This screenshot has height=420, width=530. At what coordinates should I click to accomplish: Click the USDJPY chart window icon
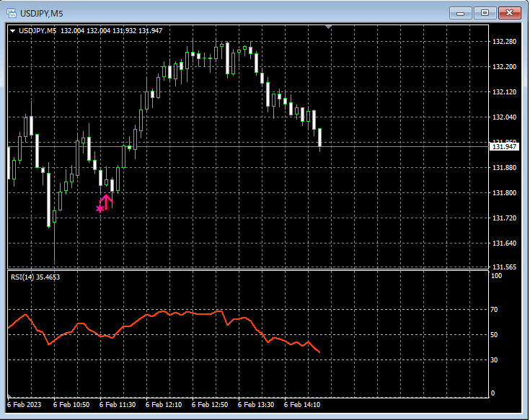[x=11, y=14]
